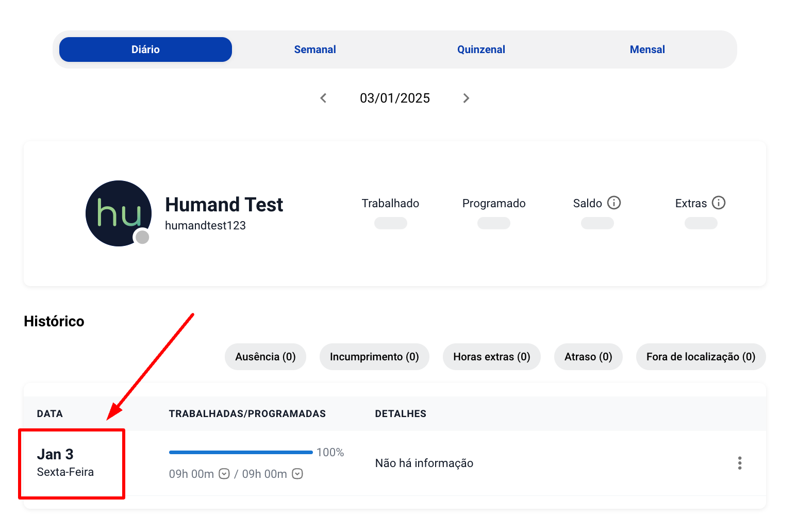Click the 100% progress bar
Viewport: 797px width, 532px height.
point(241,452)
